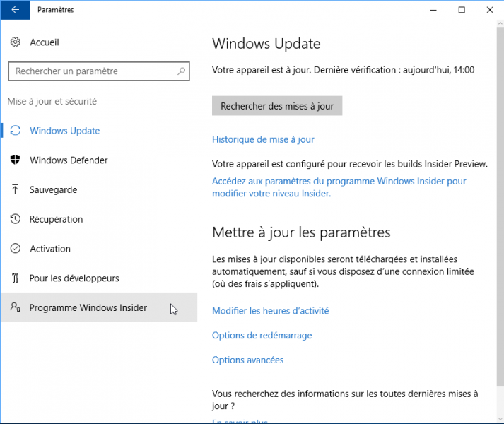The image size is (504, 424).
Task: Open the Accueil home page
Action: [x=45, y=42]
